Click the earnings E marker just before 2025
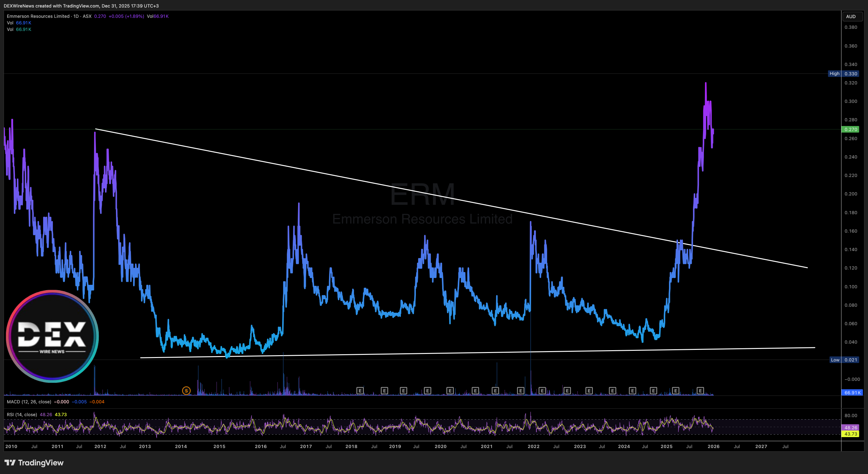Viewport: 868px width, 474px height. (653, 391)
